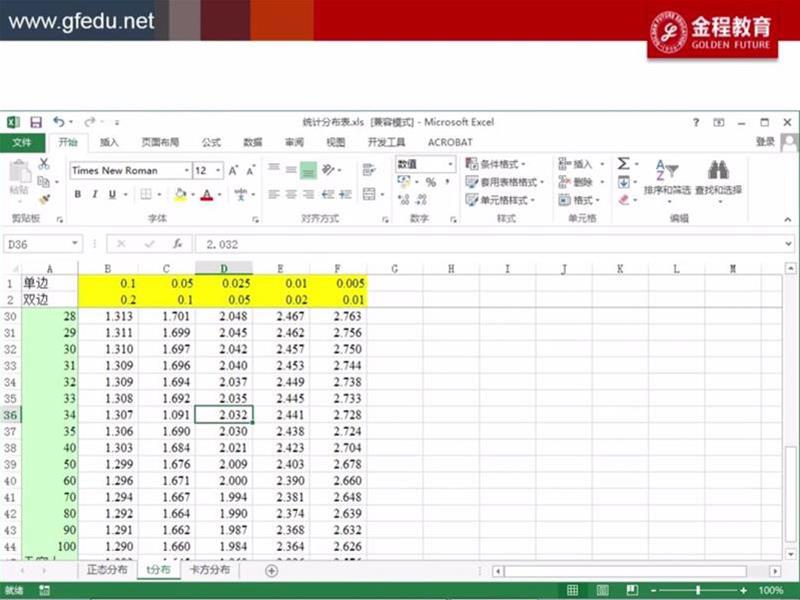Open the 插入 ribbon tab
The width and height of the screenshot is (800, 600).
click(109, 143)
